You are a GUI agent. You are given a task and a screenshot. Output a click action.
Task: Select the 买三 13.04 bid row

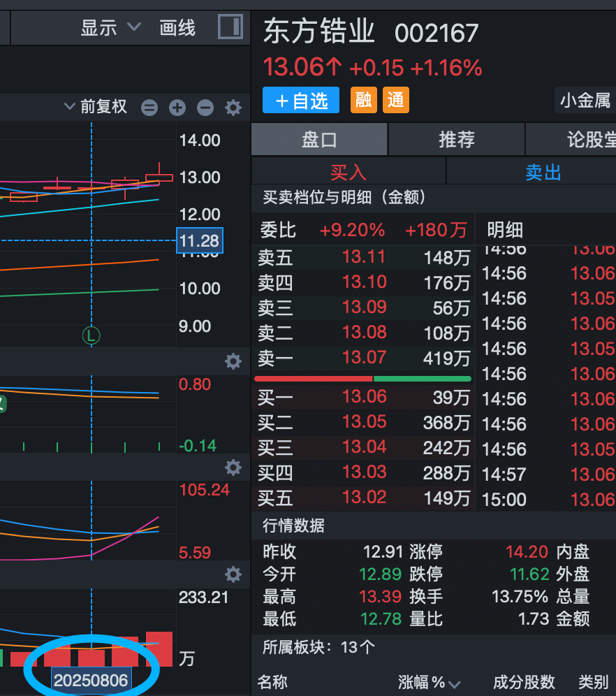pyautogui.click(x=363, y=448)
